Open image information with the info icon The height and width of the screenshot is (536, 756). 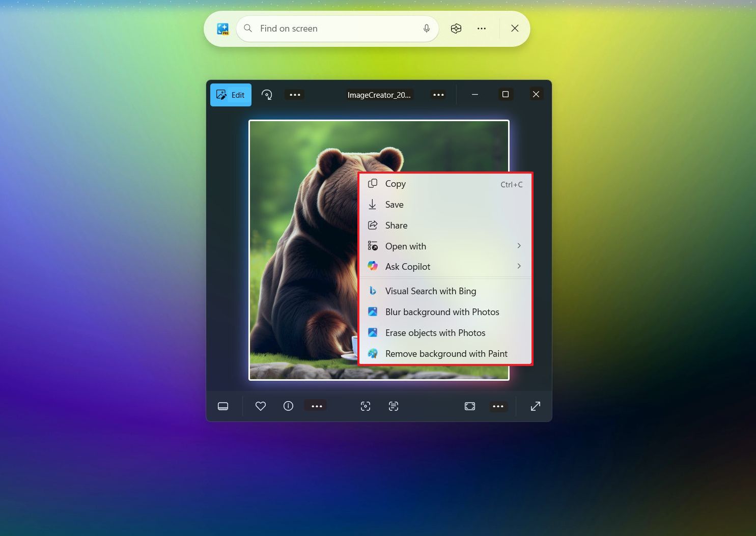[288, 406]
